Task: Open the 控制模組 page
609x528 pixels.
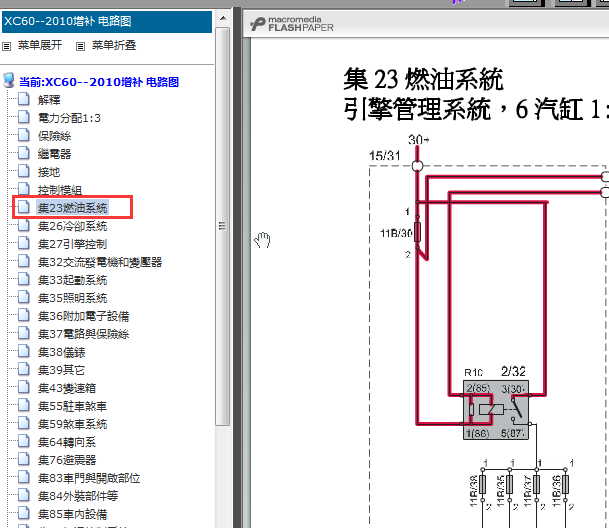Action: [60, 190]
